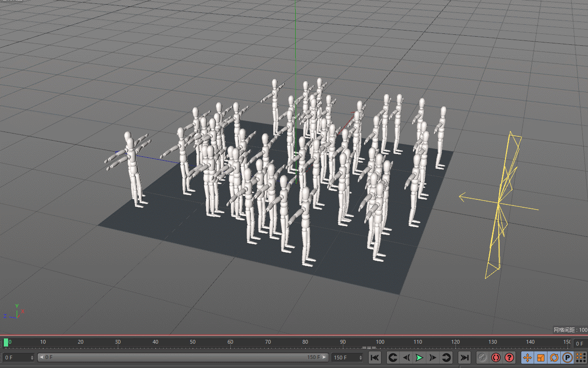Play the animation forwards
Image resolution: width=588 pixels, height=368 pixels.
tap(419, 358)
